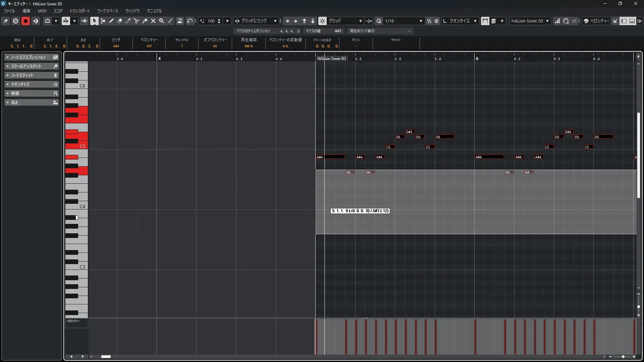Select the Glue tool
This screenshot has height=362, width=644.
click(145, 21)
